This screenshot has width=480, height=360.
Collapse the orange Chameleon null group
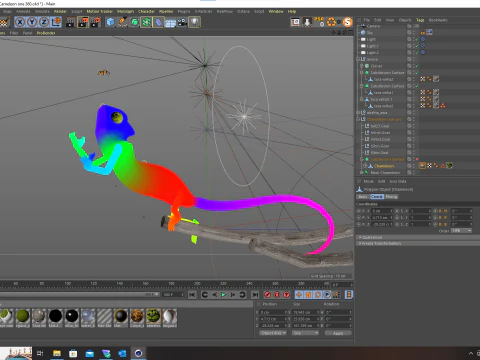[x=358, y=119]
